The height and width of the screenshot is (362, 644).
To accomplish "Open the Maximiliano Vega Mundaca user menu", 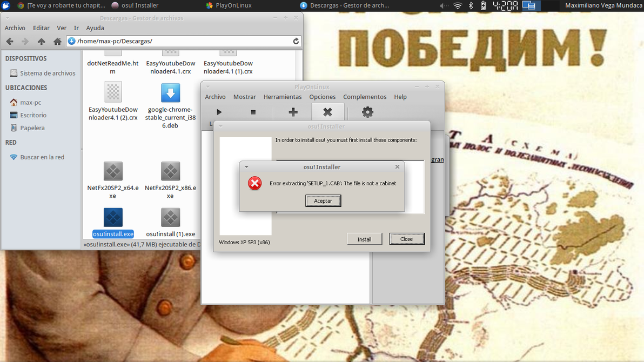I will 603,5.
